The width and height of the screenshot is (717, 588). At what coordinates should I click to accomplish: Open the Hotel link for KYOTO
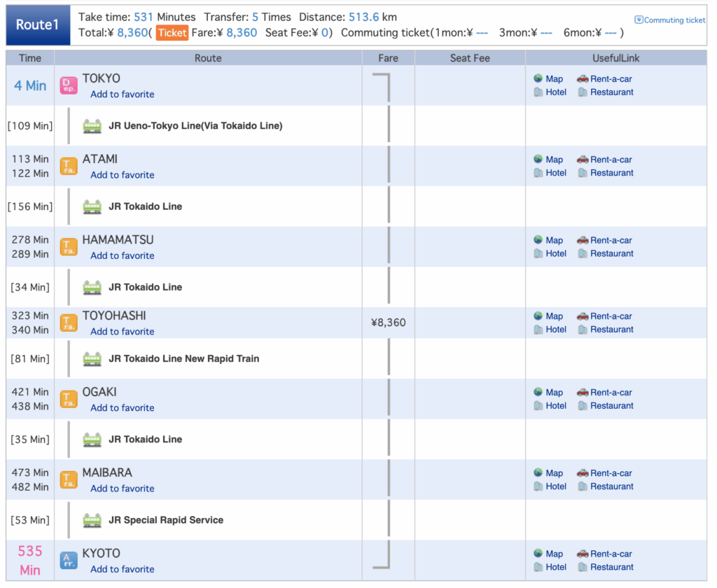(x=555, y=567)
